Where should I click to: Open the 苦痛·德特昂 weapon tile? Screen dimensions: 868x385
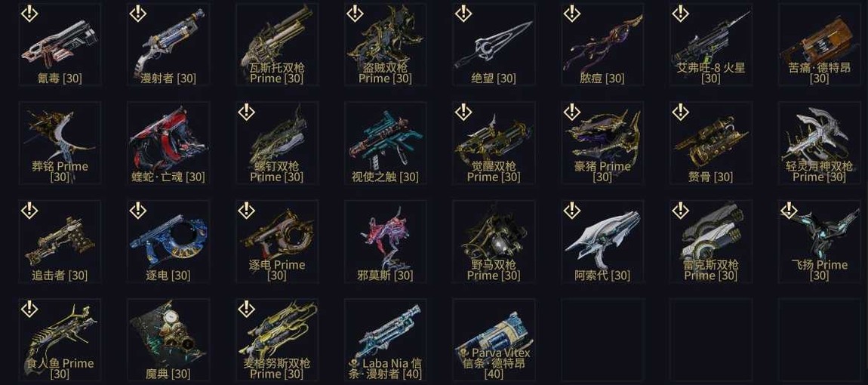coord(819,45)
